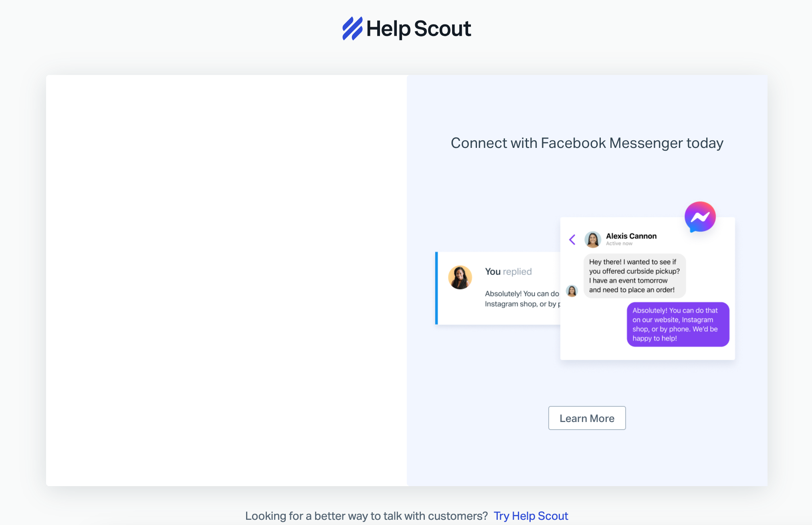Click the 'Active now' status text
The height and width of the screenshot is (525, 812).
pyautogui.click(x=619, y=244)
